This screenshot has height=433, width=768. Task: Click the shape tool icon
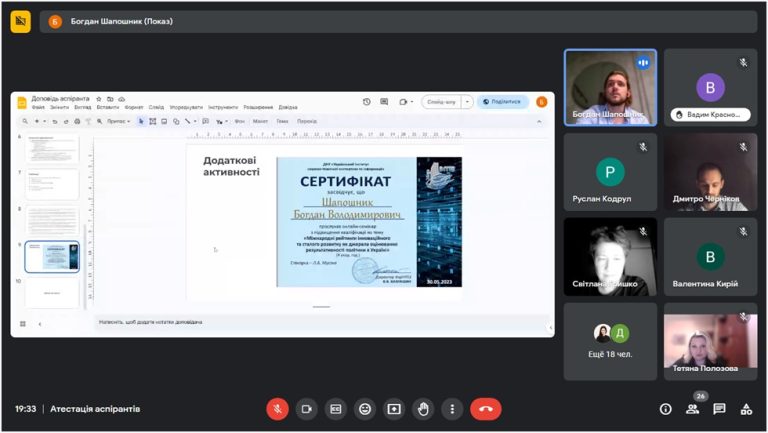pos(176,121)
